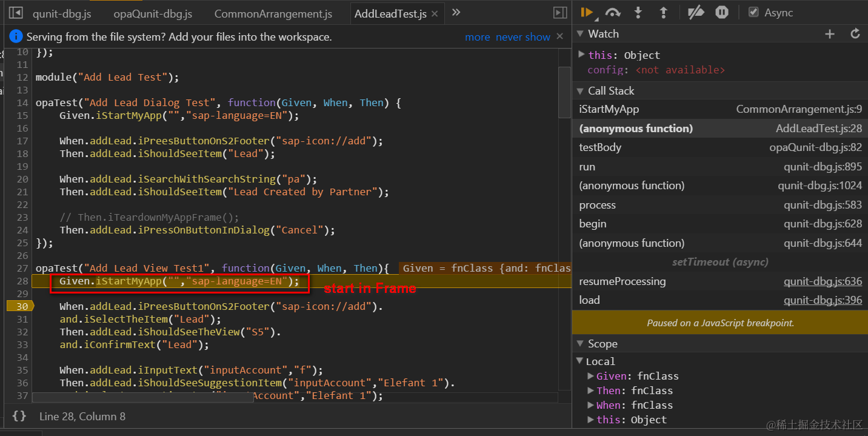Select the begin call stack frame
This screenshot has height=436, width=868.
point(720,224)
